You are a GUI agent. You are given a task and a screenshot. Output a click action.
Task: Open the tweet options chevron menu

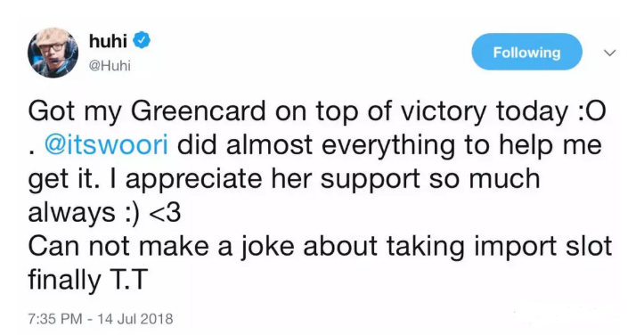tap(610, 53)
